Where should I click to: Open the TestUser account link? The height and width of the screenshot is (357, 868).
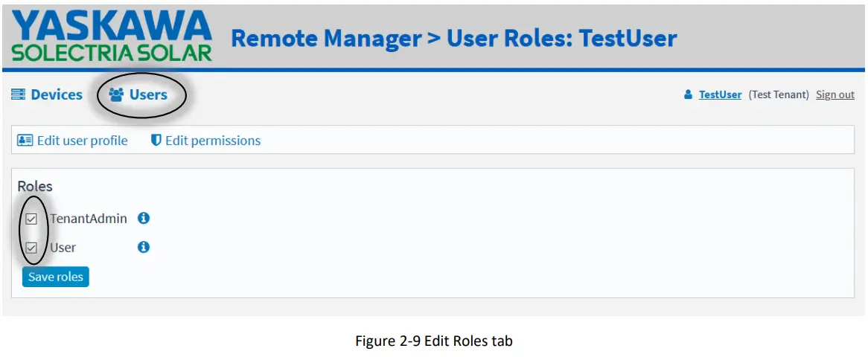pyautogui.click(x=720, y=95)
